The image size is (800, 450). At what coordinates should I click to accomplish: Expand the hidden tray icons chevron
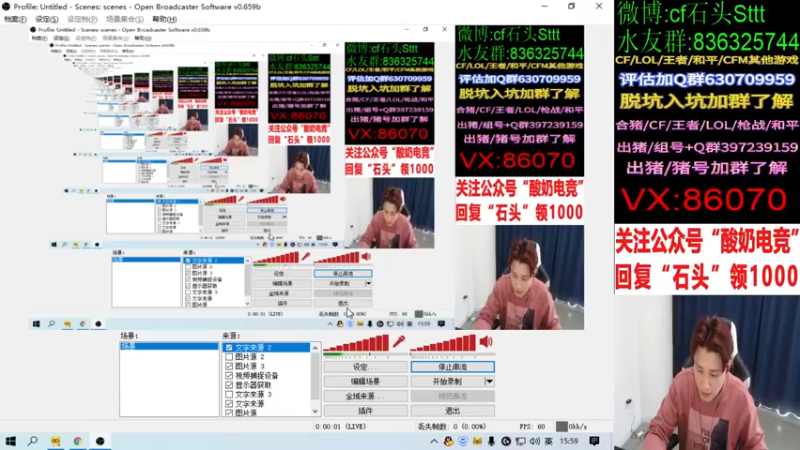pyautogui.click(x=434, y=441)
